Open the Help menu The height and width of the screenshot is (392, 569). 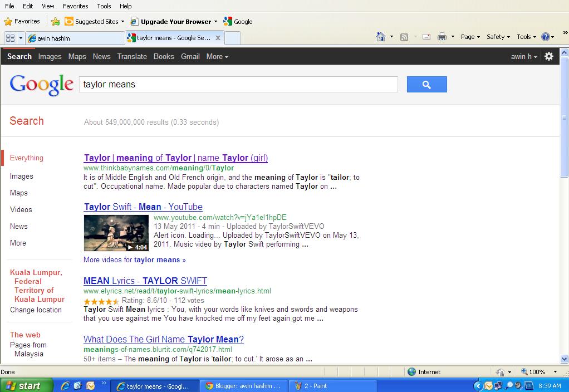coord(126,6)
